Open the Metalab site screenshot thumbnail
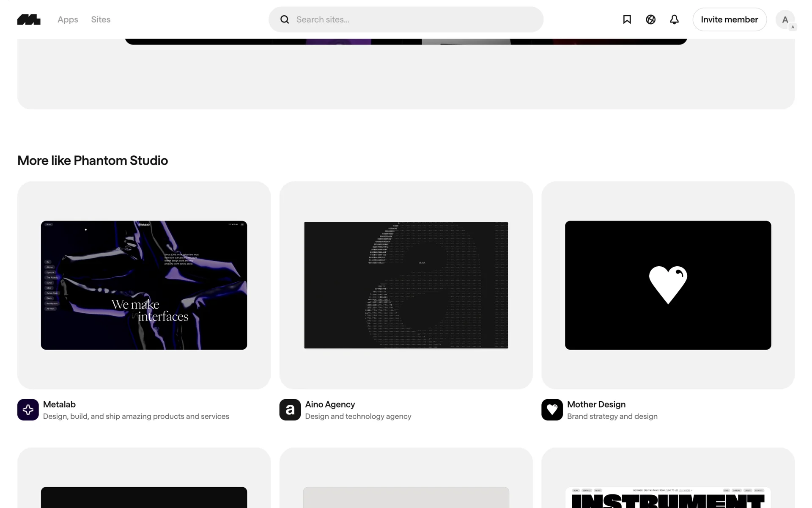The image size is (812, 508). pos(144,285)
